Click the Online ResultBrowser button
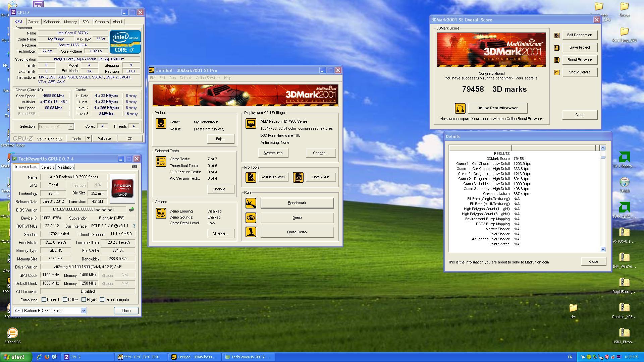 click(497, 108)
